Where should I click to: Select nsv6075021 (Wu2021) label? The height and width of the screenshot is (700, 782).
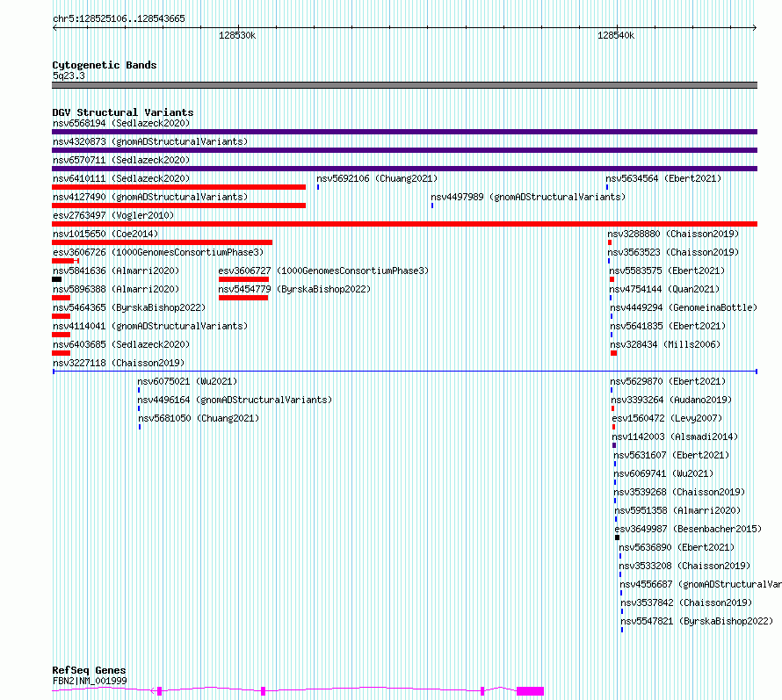pyautogui.click(x=187, y=381)
